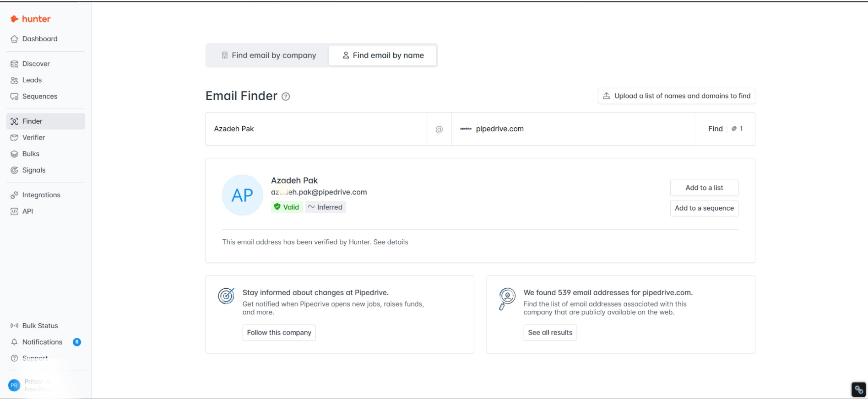Click the Inferred source badge
Image resolution: width=868 pixels, height=400 pixels.
(x=325, y=207)
